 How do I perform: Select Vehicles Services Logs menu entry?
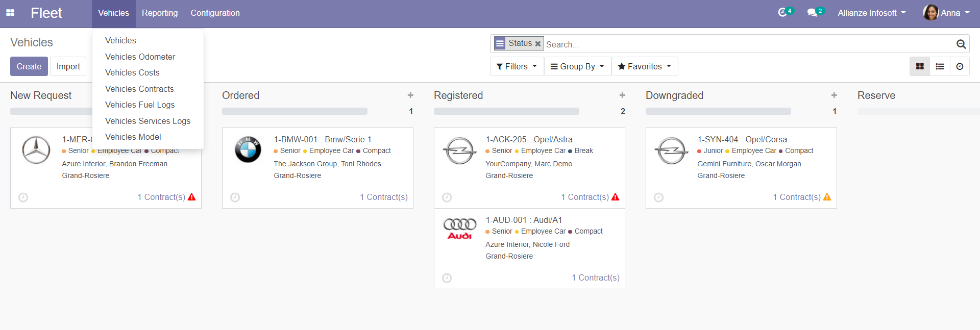[x=148, y=121]
